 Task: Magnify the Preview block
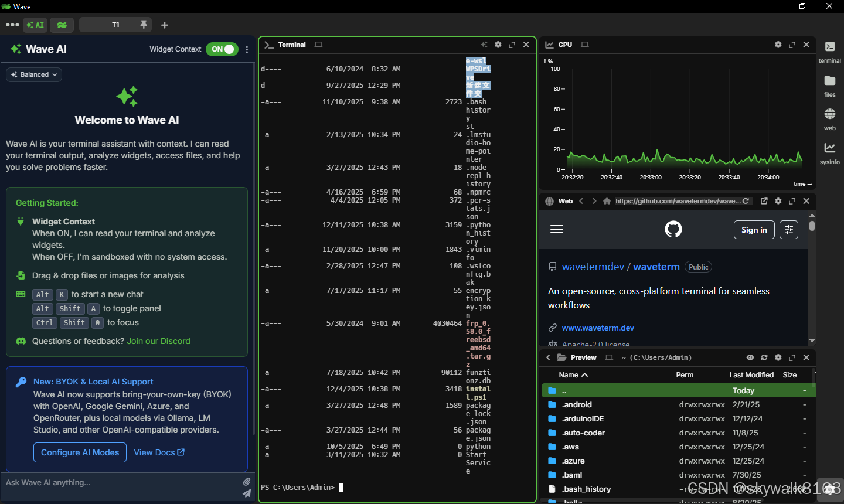click(x=792, y=357)
